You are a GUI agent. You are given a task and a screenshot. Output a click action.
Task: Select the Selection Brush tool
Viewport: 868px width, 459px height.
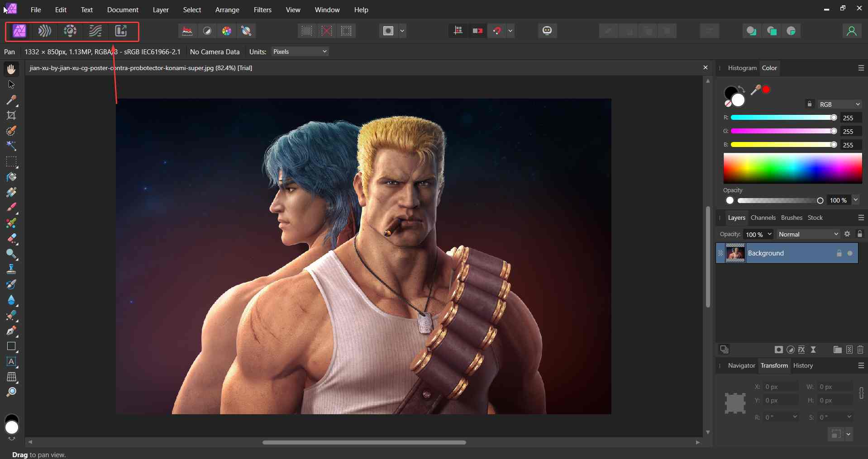pos(11,131)
